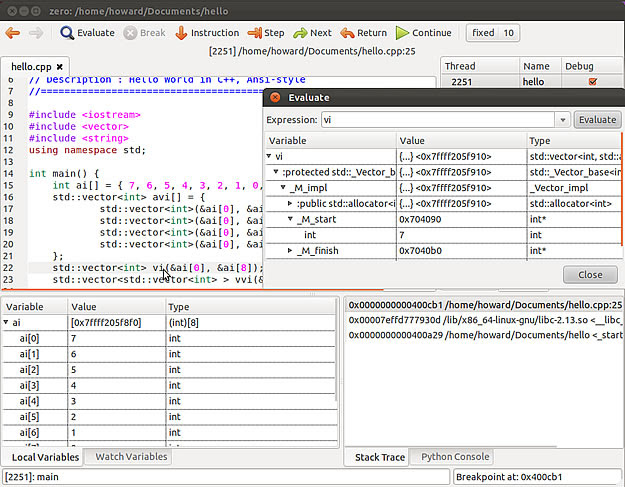
Task: Switch to Watch Variables tab
Action: point(131,457)
